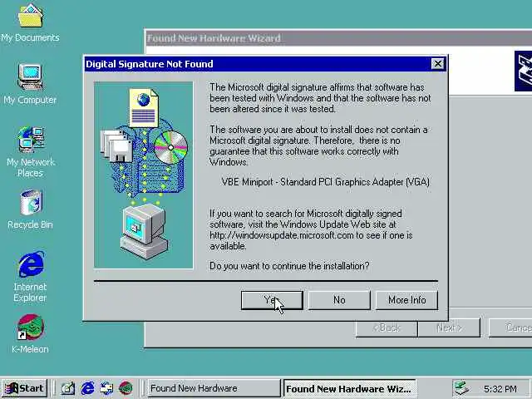Click Next button in Hardware Wizard window
This screenshot has height=399, width=532.
coord(449,328)
